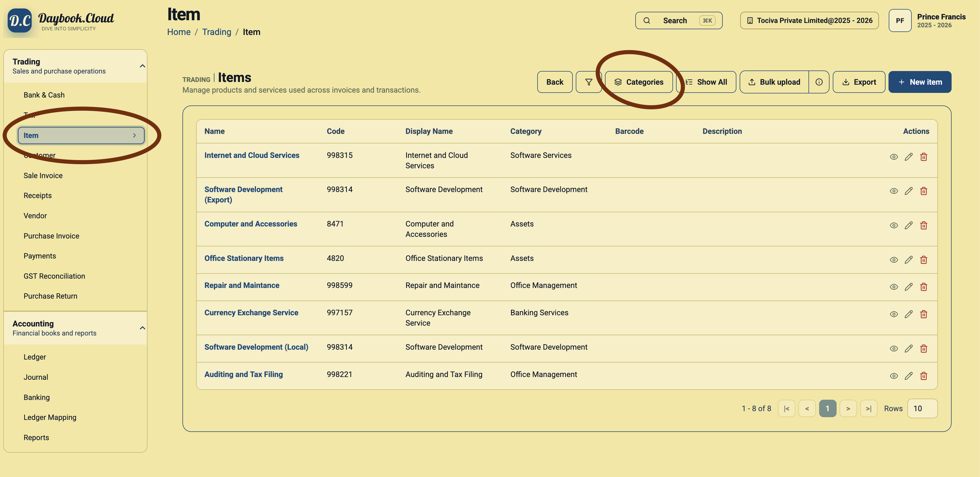Go to last page of results
Image resolution: width=980 pixels, height=477 pixels.
click(869, 408)
